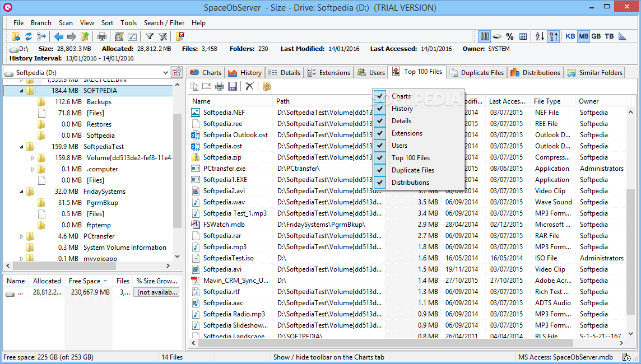Go forward with the gray right arrow
The height and width of the screenshot is (364, 641).
72,36
